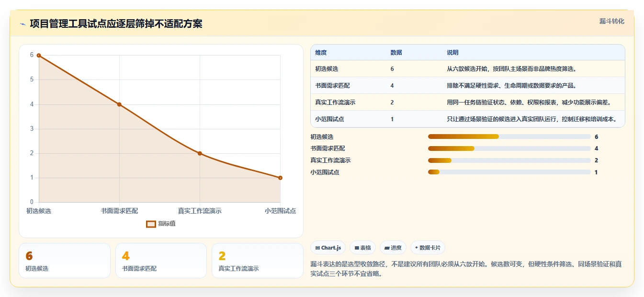This screenshot has width=644, height=297.
Task: Click the 真实工作流演示 cell in the table
Action: point(335,103)
